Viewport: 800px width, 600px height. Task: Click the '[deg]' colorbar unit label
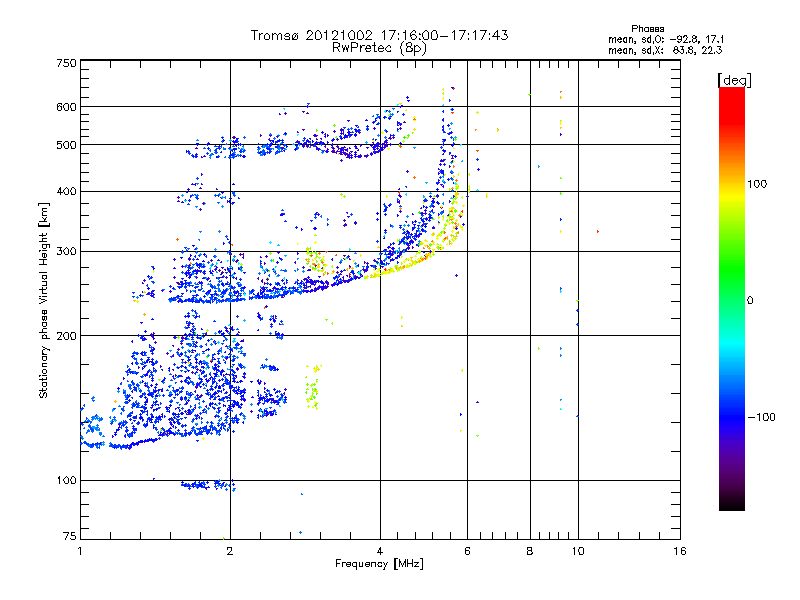coord(734,80)
